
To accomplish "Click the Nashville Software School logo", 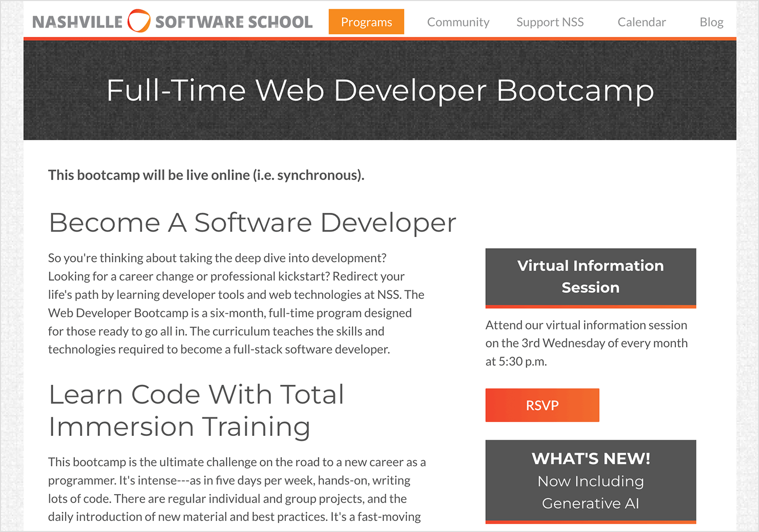I will click(173, 22).
